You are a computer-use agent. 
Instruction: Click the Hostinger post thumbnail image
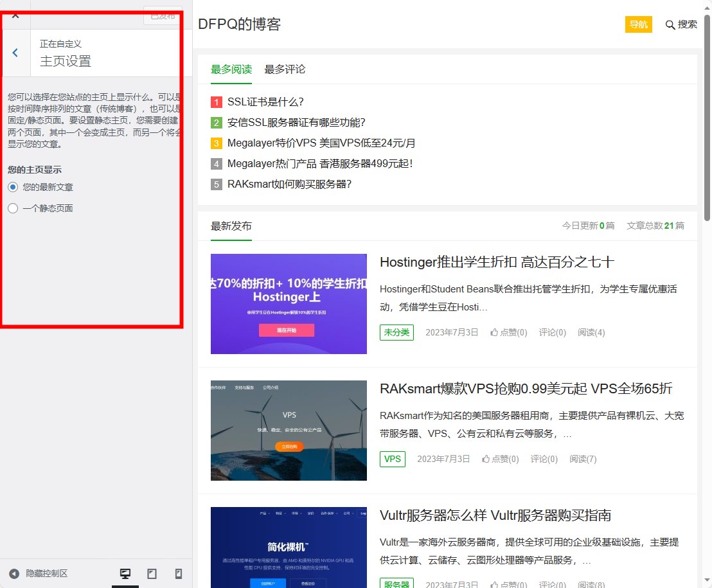tap(289, 304)
